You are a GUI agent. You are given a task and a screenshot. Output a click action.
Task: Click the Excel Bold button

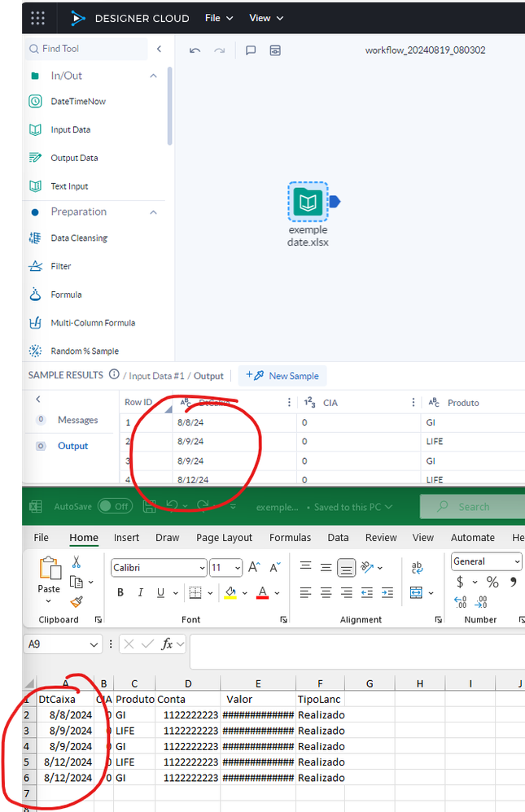(120, 592)
